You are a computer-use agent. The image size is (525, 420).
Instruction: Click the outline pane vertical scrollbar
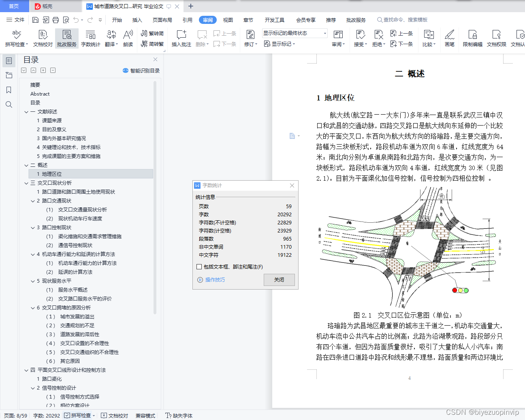pos(155,197)
